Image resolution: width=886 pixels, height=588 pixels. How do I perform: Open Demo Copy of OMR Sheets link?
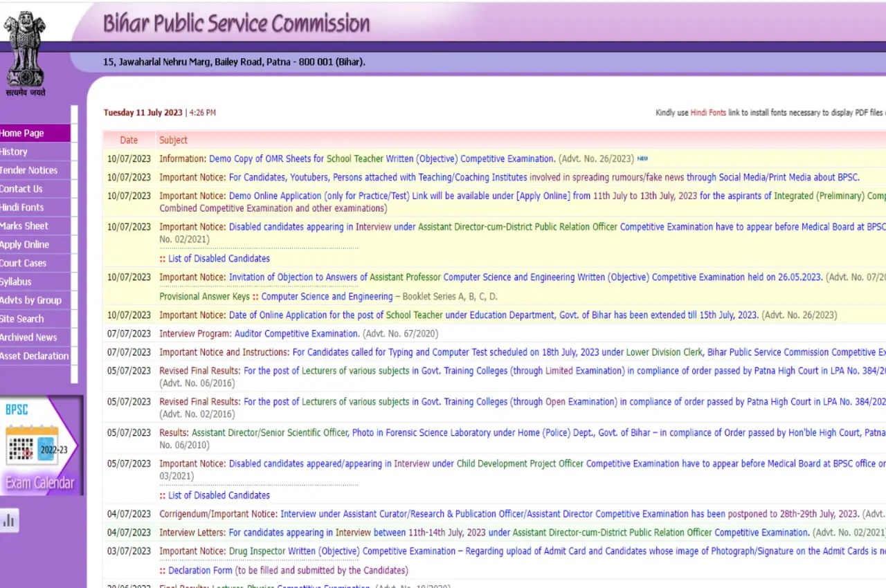click(382, 158)
